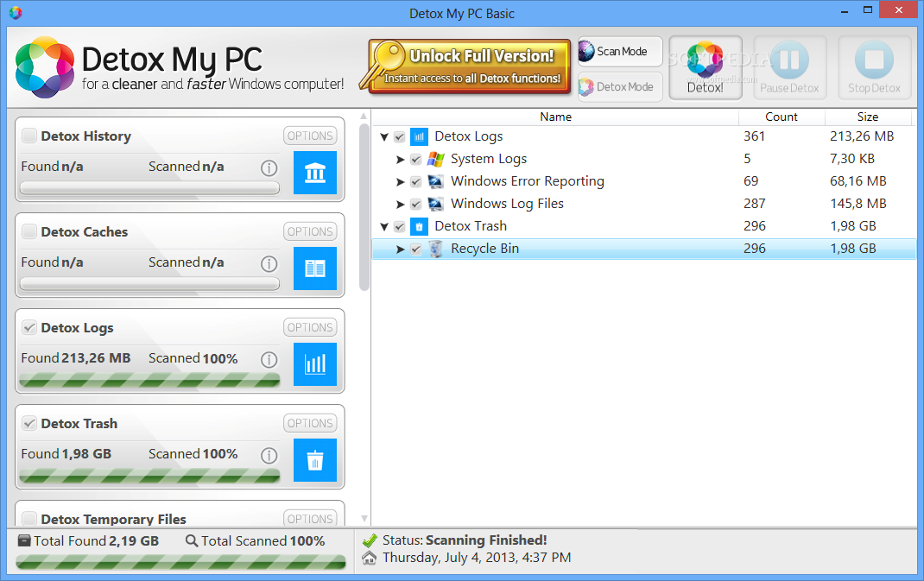The width and height of the screenshot is (924, 581).
Task: Uncheck Windows Error Reporting checkbox
Action: pos(416,182)
